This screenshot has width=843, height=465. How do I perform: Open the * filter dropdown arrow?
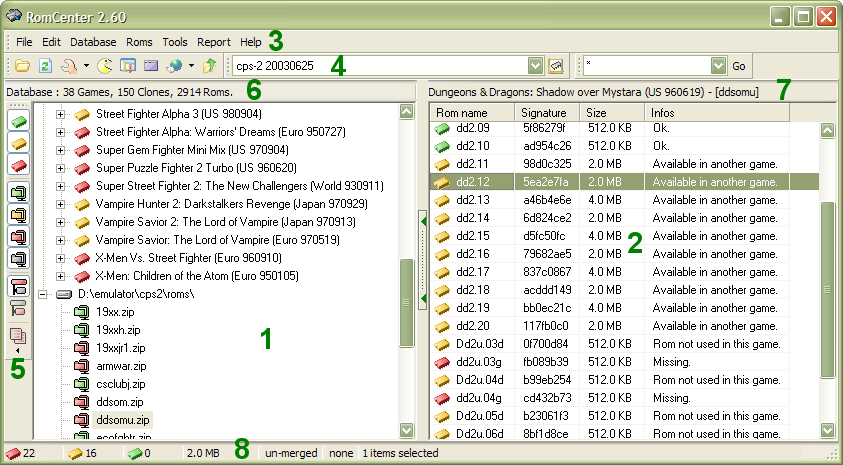[x=718, y=66]
